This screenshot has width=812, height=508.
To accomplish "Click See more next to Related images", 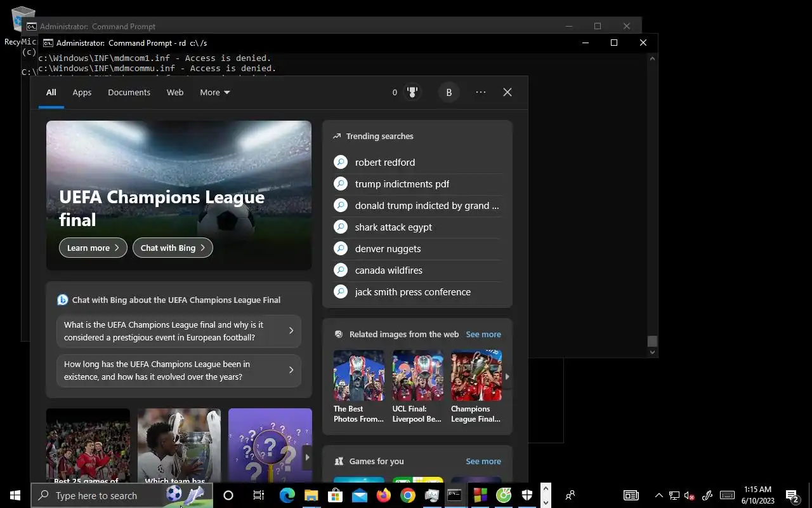I will (x=483, y=334).
